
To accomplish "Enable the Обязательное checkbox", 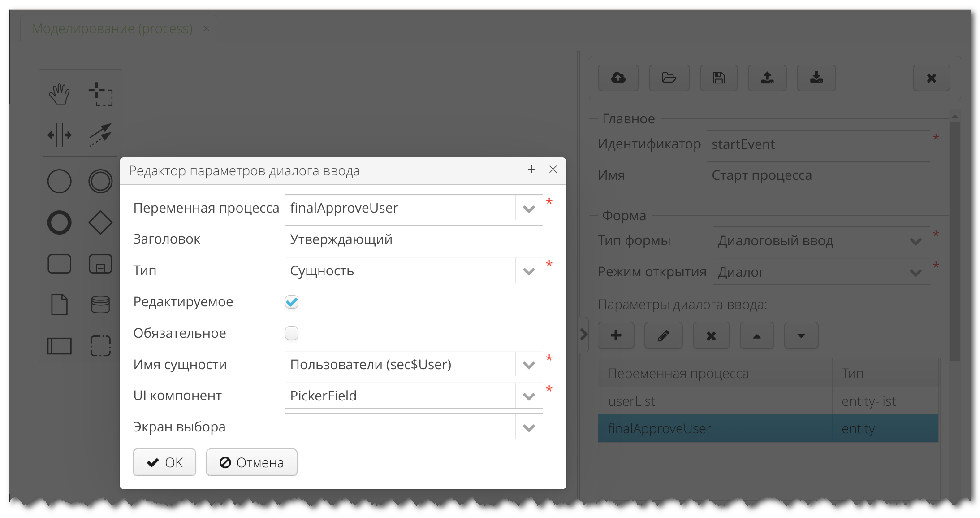I will pyautogui.click(x=292, y=333).
